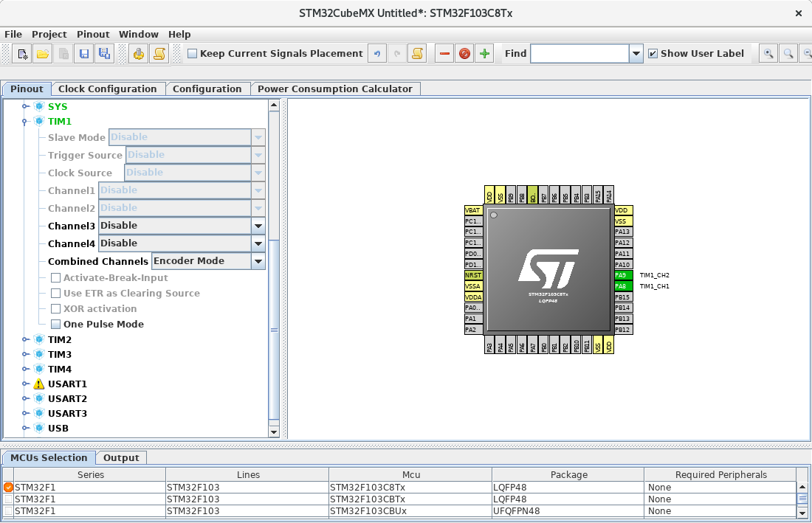This screenshot has height=523, width=812.
Task: Click the USART1 warning icon
Action: coord(39,384)
